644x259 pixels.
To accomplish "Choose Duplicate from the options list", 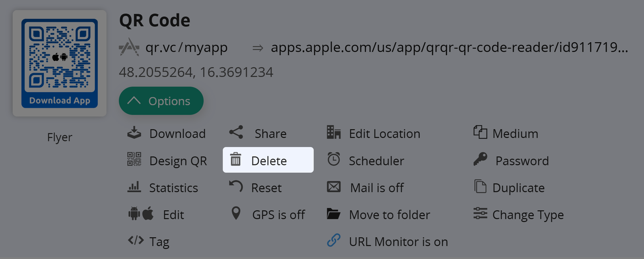I will pyautogui.click(x=518, y=188).
